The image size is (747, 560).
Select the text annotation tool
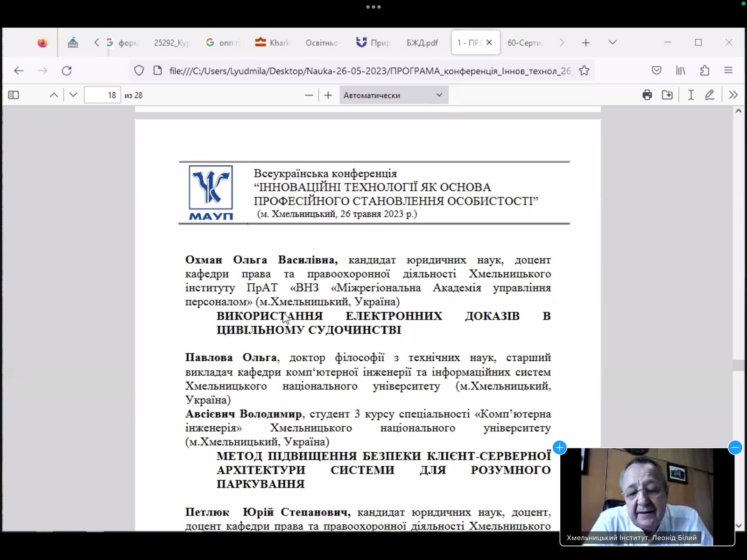point(691,95)
